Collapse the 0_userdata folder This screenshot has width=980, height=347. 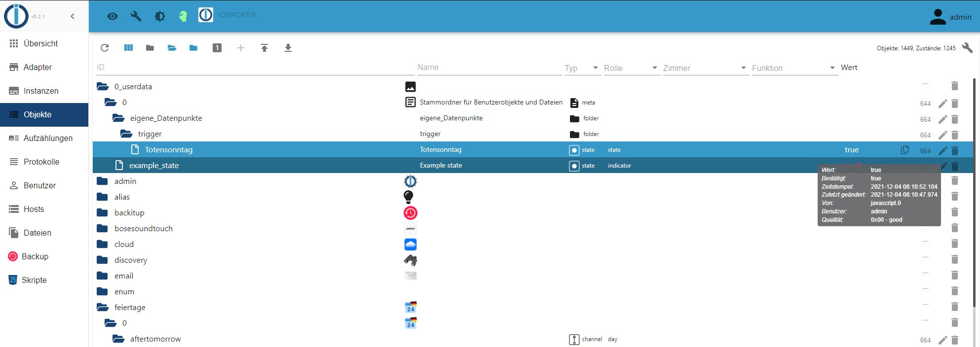pos(103,86)
